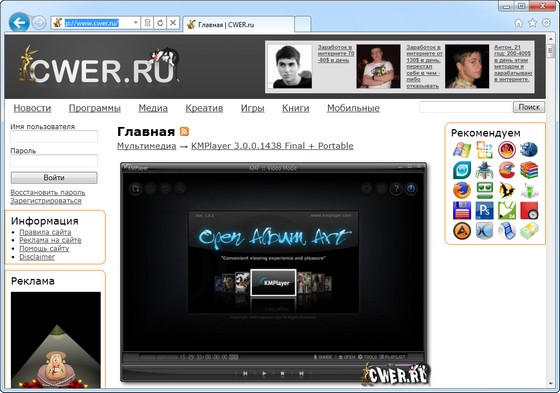Screen dimensions: 560x393
Task: Refresh the page with the reload icon
Action: tap(160, 23)
